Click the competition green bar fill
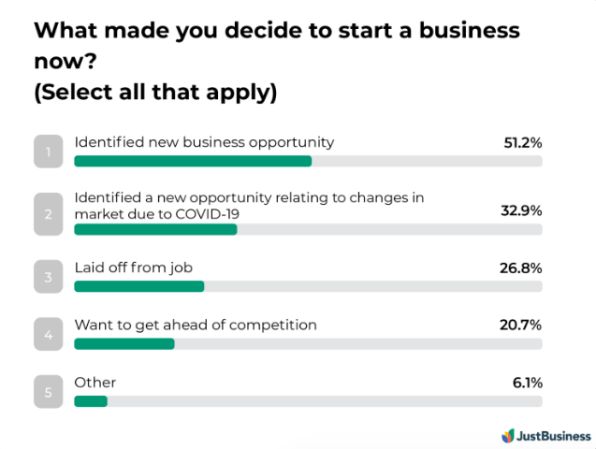This screenshot has width=596, height=449. coord(124,344)
